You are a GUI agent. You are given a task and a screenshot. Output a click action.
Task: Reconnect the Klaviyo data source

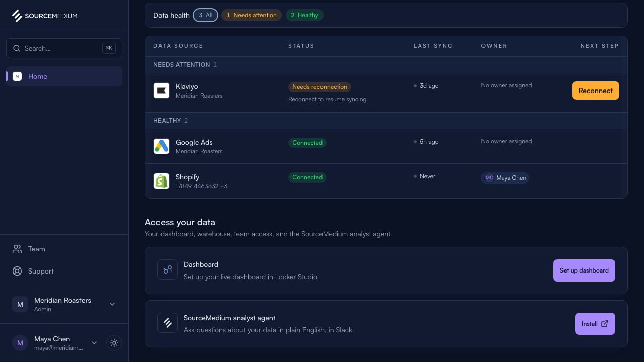pos(596,90)
